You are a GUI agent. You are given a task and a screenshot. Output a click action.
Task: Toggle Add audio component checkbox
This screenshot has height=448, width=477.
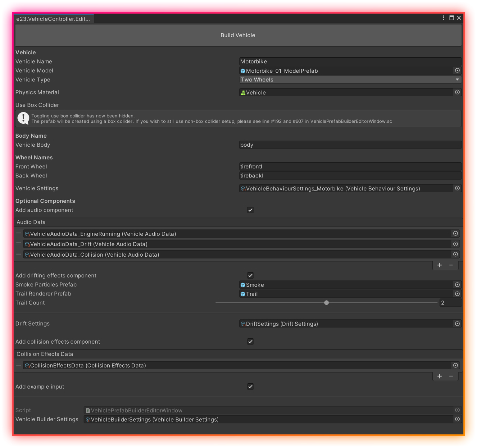coord(250,210)
